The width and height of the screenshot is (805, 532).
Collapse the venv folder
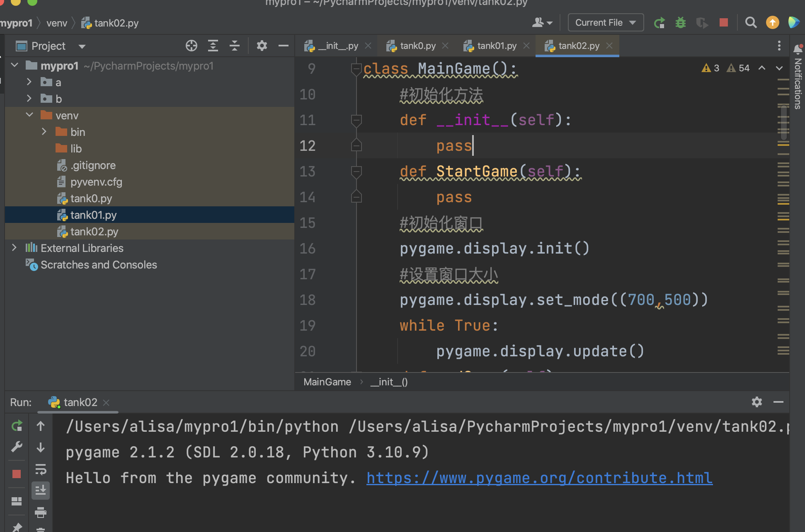coord(29,115)
